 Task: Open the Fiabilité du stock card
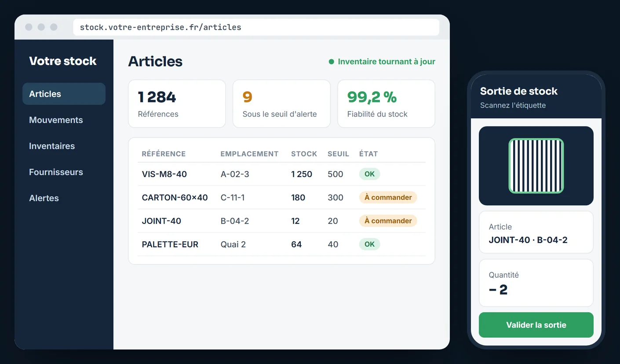tap(386, 104)
